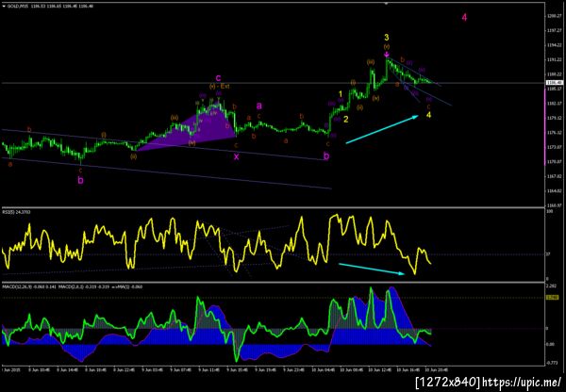566x392 pixels.
Task: Click the -0.773 MACD scale label
Action: pyautogui.click(x=552, y=363)
